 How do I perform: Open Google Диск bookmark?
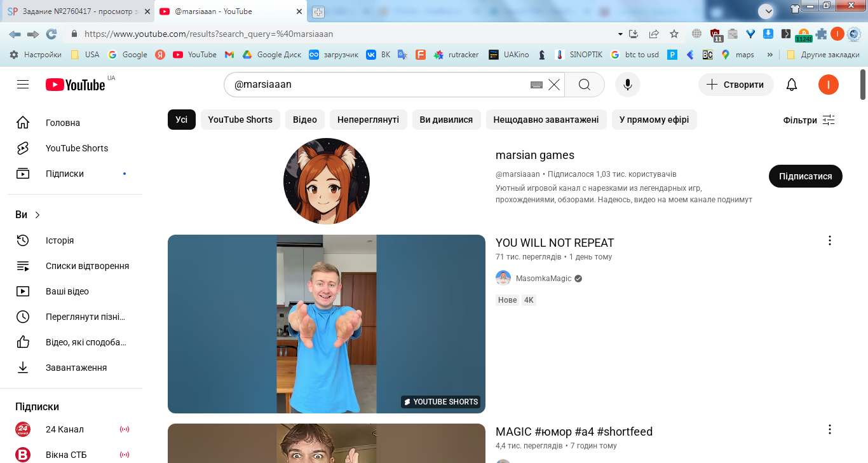pos(272,55)
